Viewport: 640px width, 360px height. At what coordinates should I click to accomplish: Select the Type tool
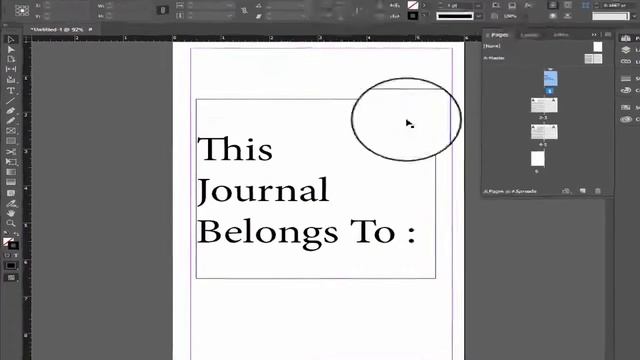click(11, 90)
